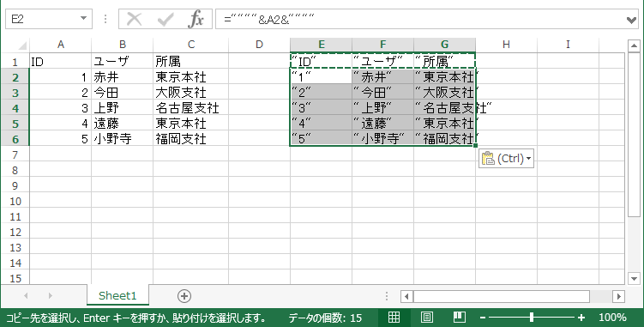Switch to Page Layout view icon

click(427, 317)
